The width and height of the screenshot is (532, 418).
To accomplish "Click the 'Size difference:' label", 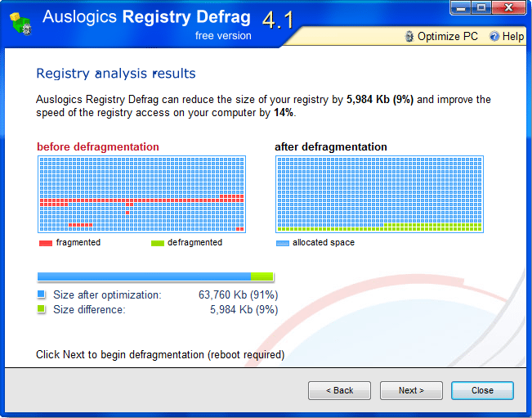I will (89, 310).
